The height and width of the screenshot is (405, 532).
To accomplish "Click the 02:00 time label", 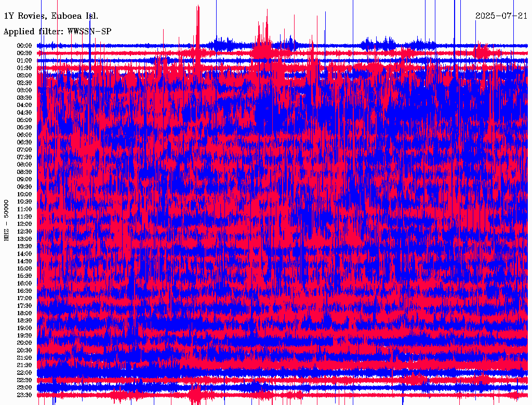I will coord(24,75).
